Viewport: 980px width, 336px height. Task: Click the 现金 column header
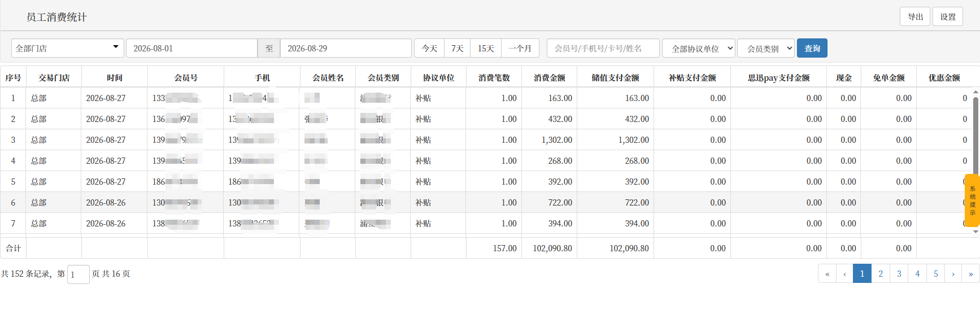(844, 77)
